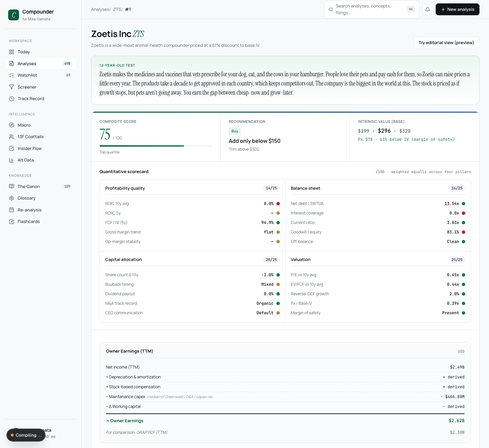This screenshot has width=489, height=448.
Task: Go to Watchlist
Action: [40, 75]
